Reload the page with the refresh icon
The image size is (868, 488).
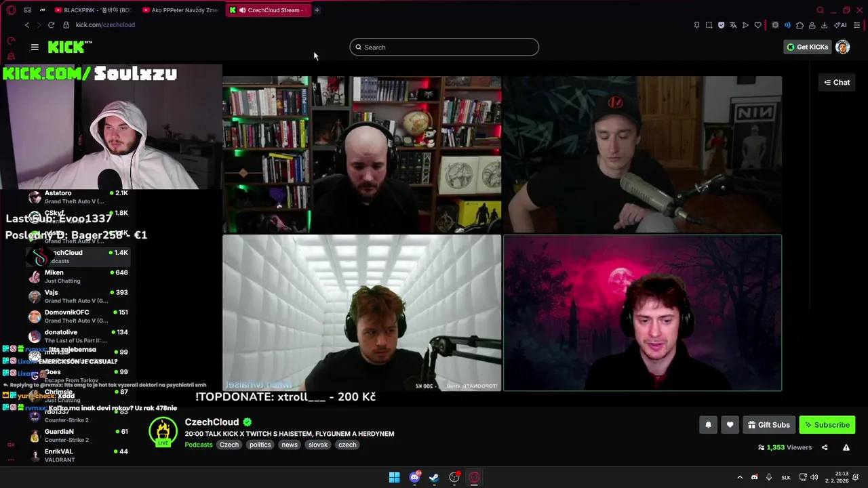(x=51, y=25)
